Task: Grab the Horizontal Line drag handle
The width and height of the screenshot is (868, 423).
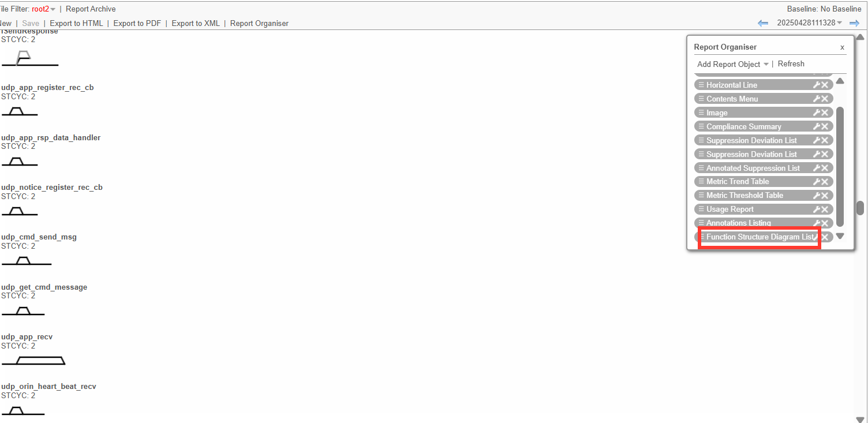Action: tap(701, 85)
